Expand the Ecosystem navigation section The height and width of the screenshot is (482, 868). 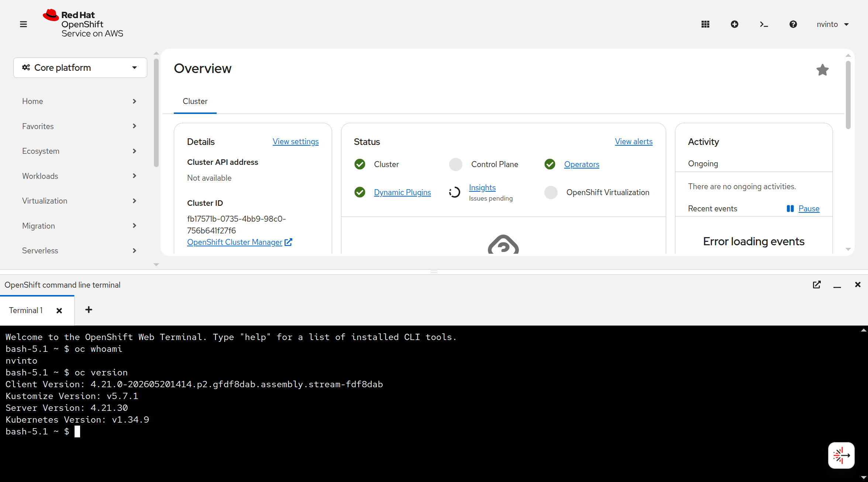coord(79,151)
